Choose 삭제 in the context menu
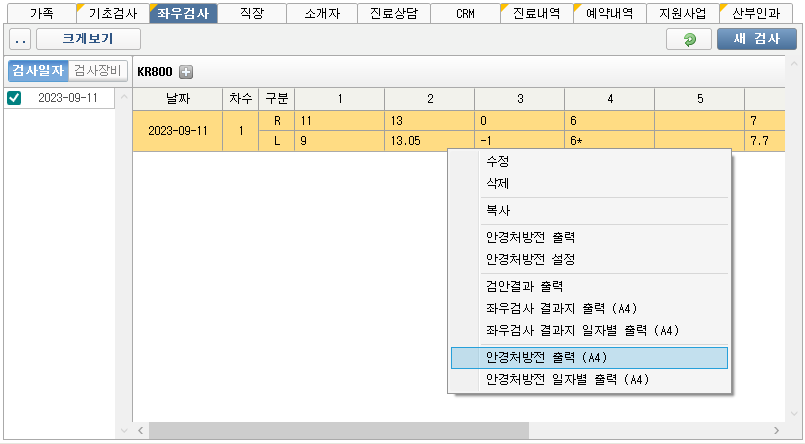This screenshot has height=444, width=805. (x=498, y=184)
